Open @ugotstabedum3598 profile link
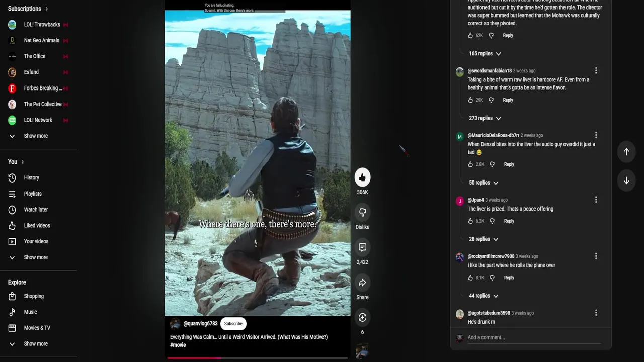Viewport: 644px width, 362px height. (x=489, y=313)
